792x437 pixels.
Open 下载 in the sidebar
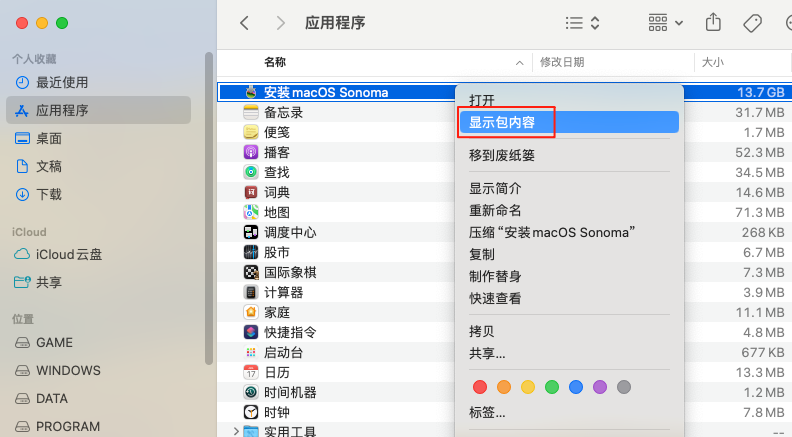[x=49, y=194]
